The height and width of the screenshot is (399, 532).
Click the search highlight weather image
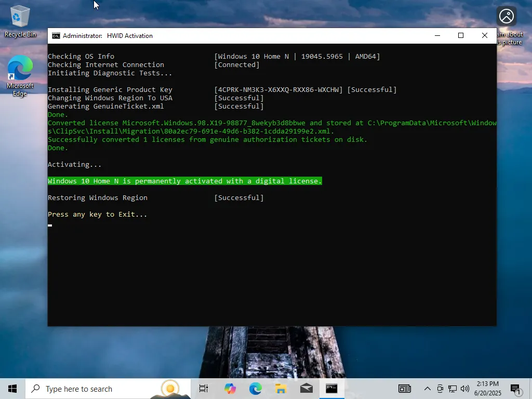pos(170,389)
